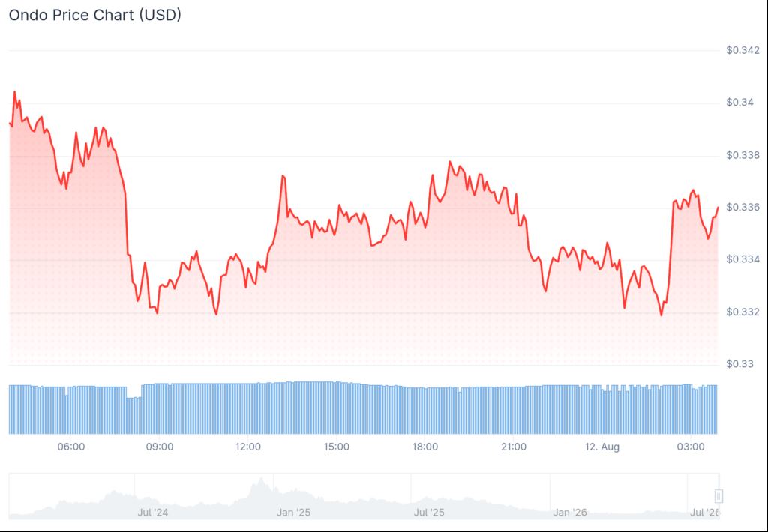768x532 pixels.
Task: Click the range navigator handle at right edge
Action: click(x=718, y=496)
